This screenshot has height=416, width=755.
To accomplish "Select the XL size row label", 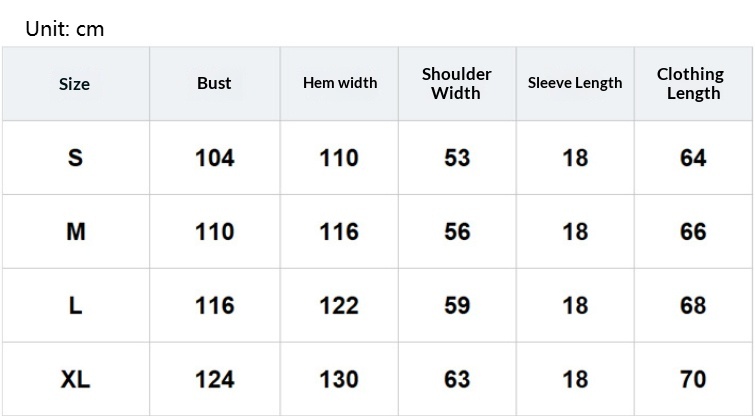I will [75, 379].
